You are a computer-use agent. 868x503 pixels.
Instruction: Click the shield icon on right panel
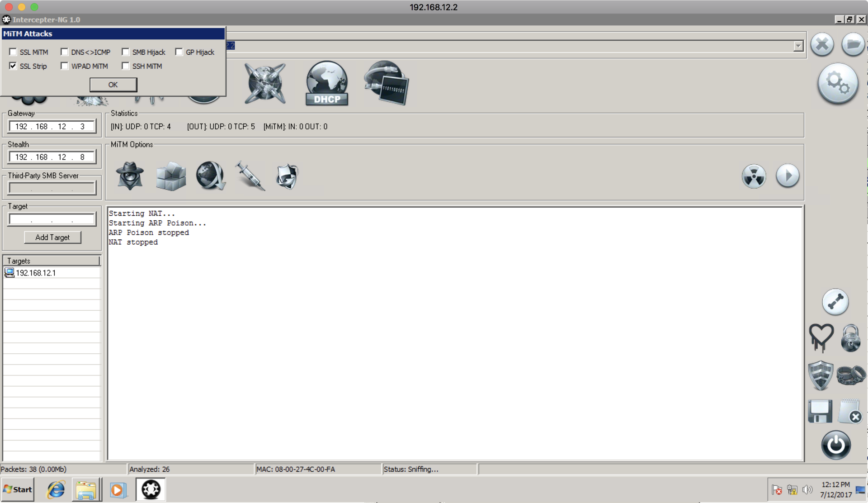tap(821, 375)
